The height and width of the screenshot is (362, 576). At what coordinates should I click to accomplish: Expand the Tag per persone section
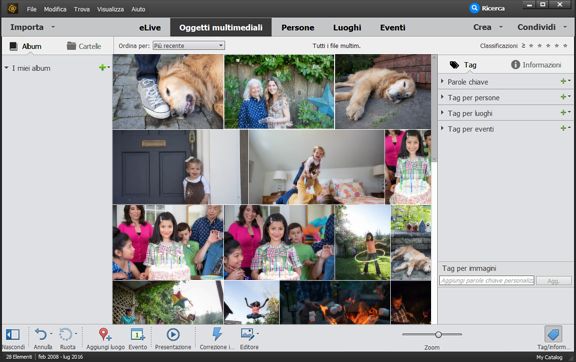(442, 97)
